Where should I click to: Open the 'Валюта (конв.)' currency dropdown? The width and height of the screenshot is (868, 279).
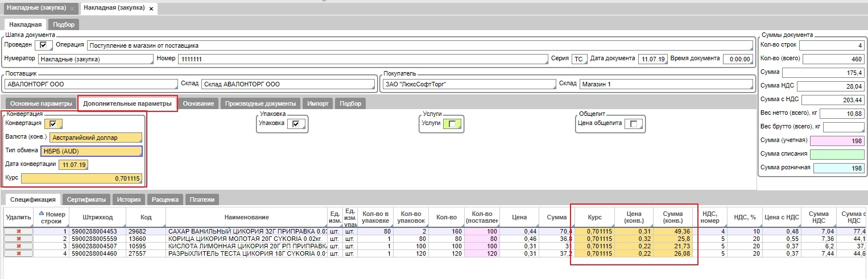coord(95,137)
